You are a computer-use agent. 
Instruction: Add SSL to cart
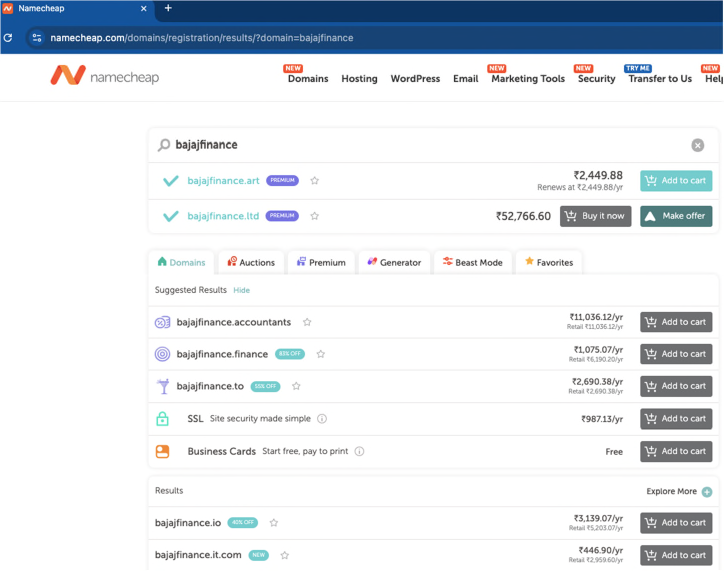[x=676, y=419]
